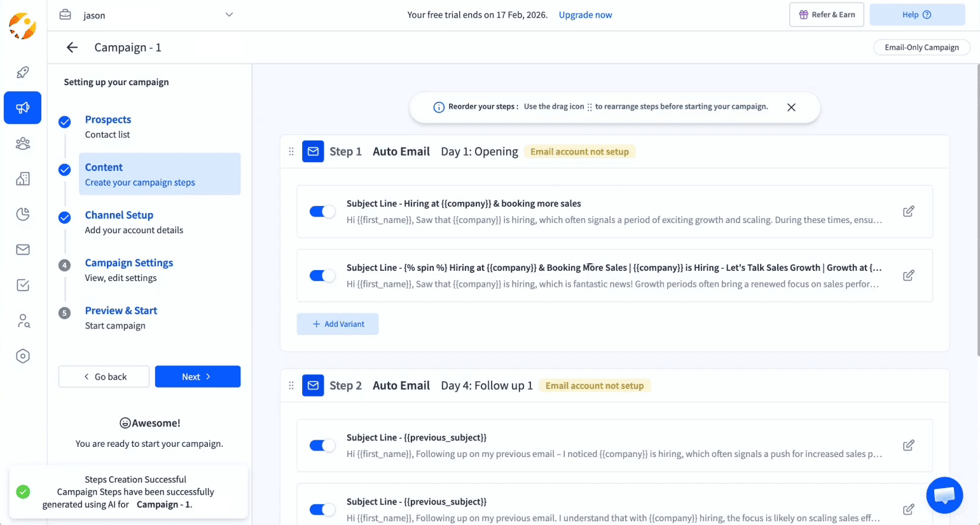Open the Campaigns megaphone icon in sidebar
The height and width of the screenshot is (525, 980).
[x=22, y=107]
